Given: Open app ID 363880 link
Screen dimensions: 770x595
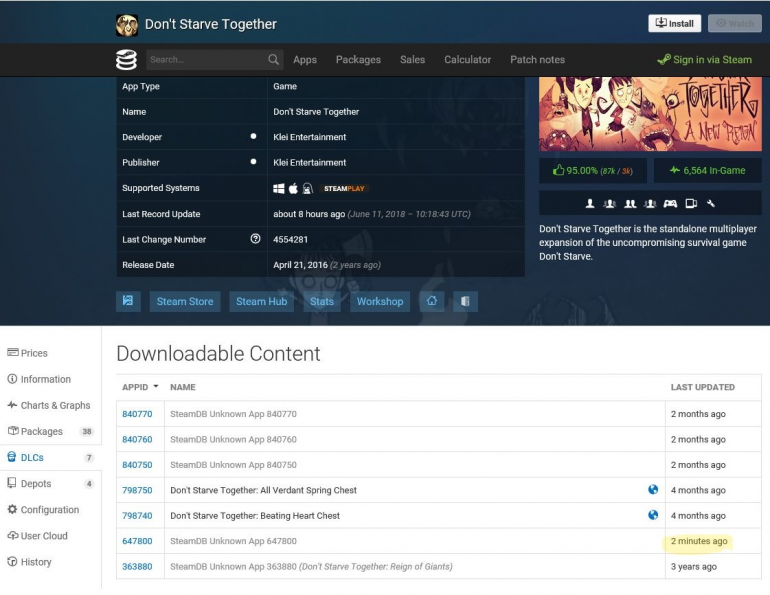Looking at the screenshot, I should (137, 567).
